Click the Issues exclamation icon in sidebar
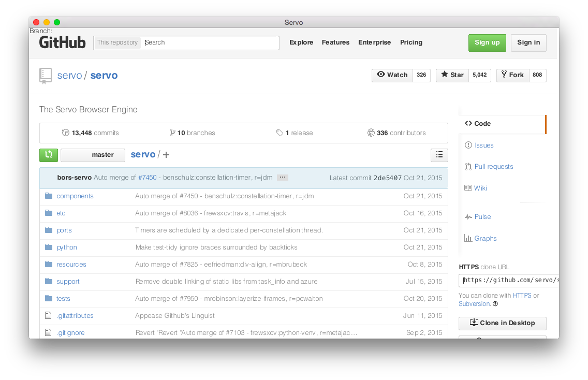Viewport: 588px width, 380px height. [x=468, y=145]
